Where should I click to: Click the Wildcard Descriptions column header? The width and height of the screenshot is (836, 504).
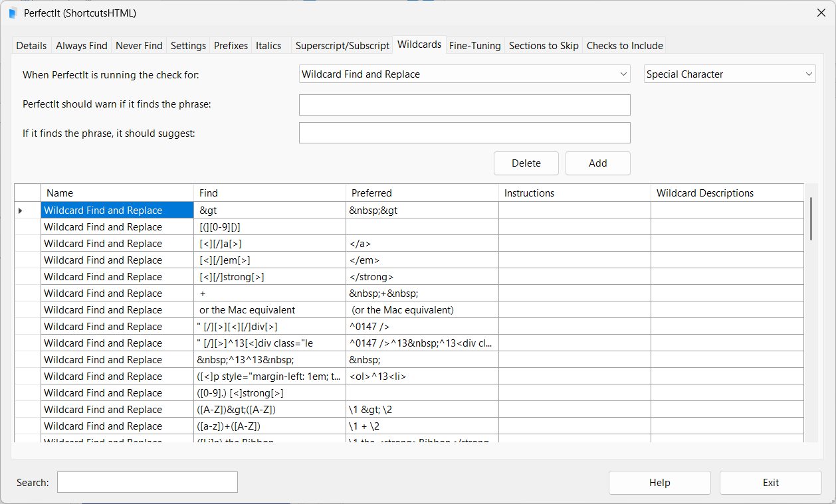click(727, 193)
